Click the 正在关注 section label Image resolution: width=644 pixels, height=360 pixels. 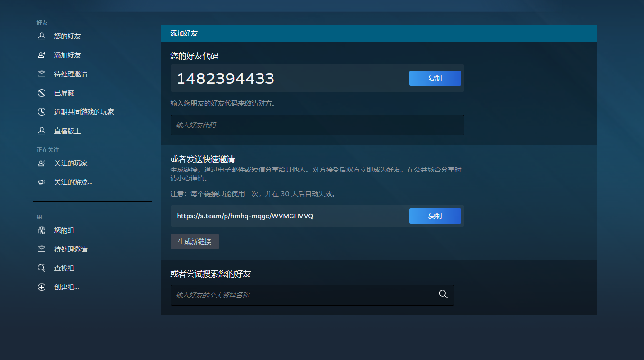point(48,150)
